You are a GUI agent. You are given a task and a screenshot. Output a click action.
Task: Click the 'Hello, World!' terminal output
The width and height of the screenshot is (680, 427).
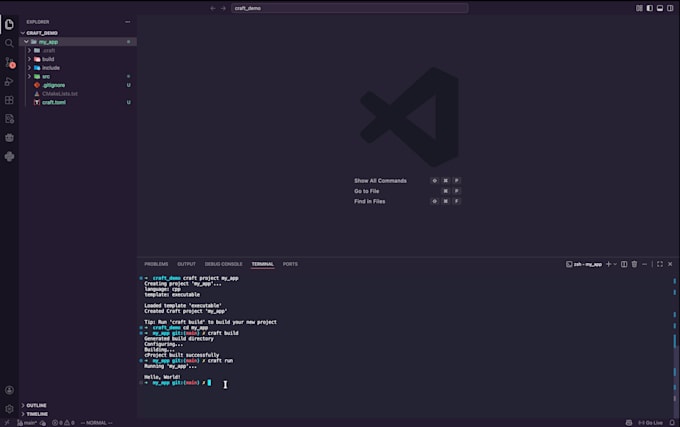[162, 377]
